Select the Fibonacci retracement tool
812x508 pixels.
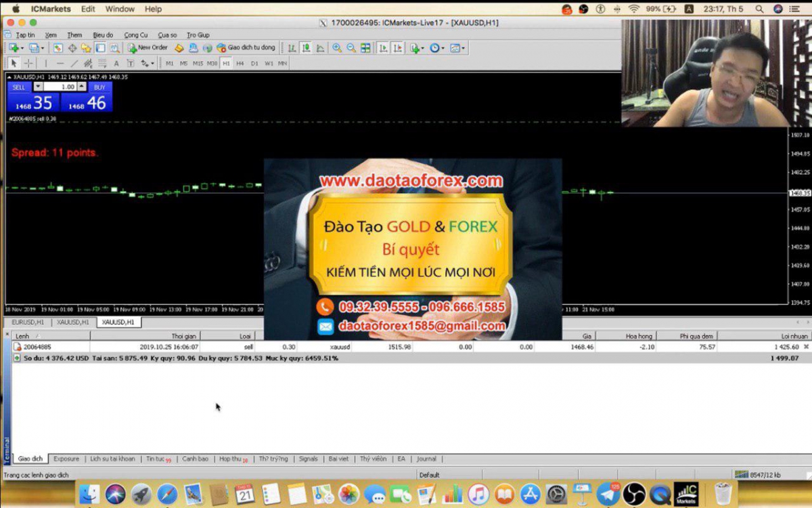pyautogui.click(x=102, y=63)
